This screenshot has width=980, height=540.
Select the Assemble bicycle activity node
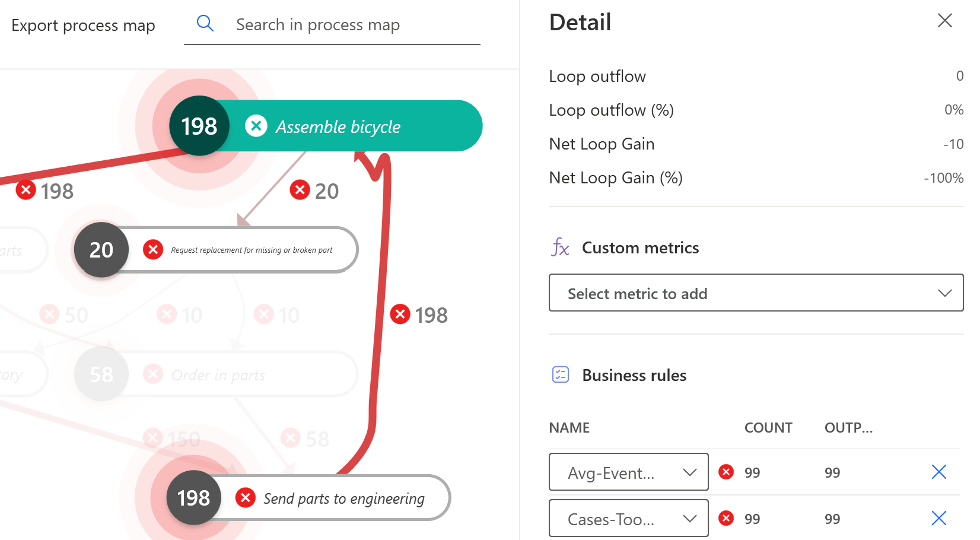tap(326, 126)
